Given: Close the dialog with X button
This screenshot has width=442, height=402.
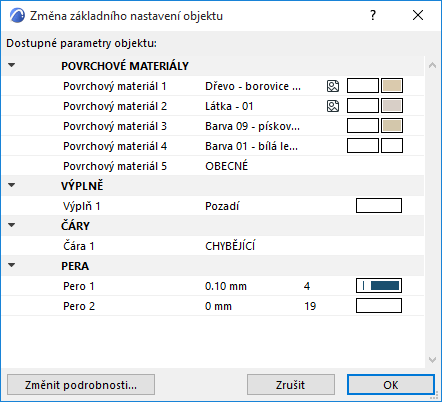Looking at the screenshot, I should (418, 15).
